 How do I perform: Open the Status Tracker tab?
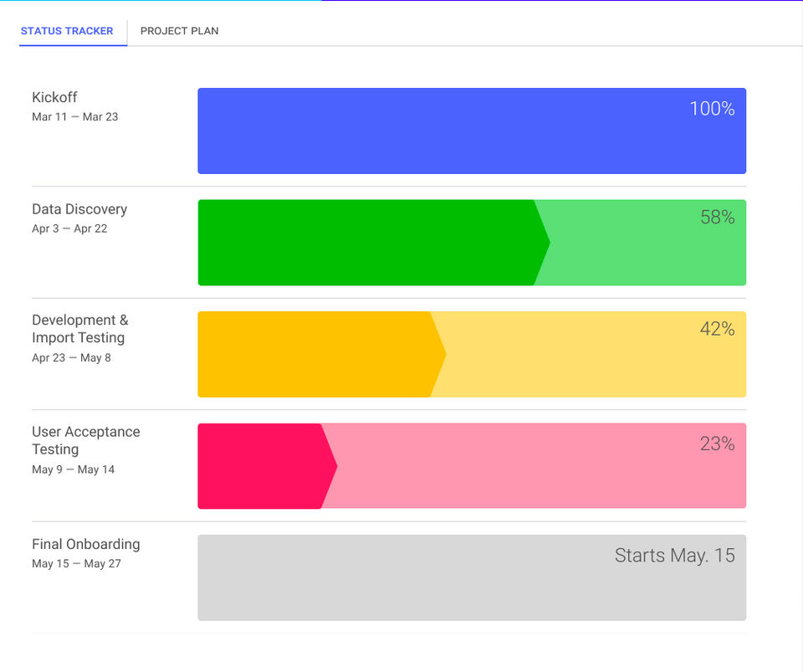(67, 31)
